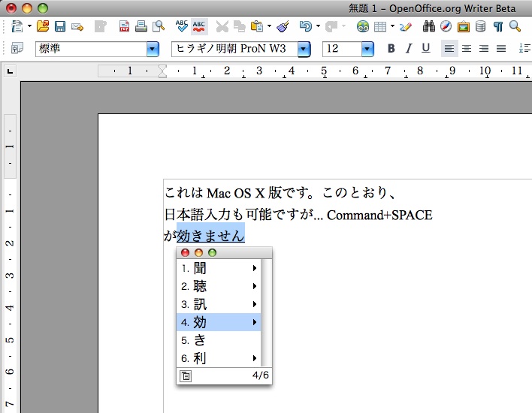Image resolution: width=532 pixels, height=413 pixels.
Task: Print the document with printer icon
Action: pos(141,26)
